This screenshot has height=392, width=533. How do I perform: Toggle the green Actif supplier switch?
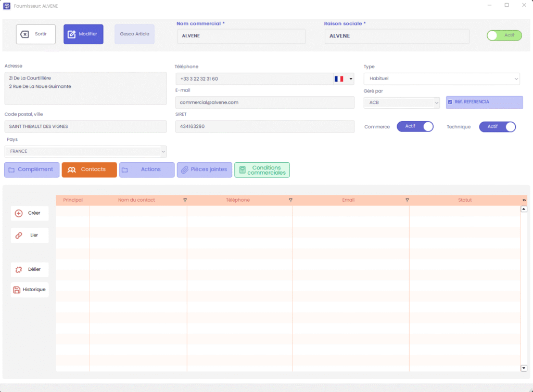[x=504, y=35]
